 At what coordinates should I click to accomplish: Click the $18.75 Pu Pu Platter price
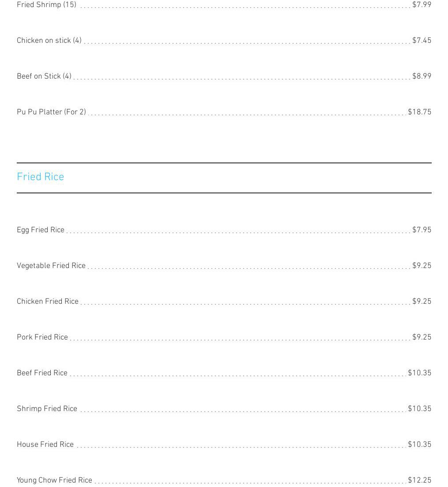click(419, 112)
